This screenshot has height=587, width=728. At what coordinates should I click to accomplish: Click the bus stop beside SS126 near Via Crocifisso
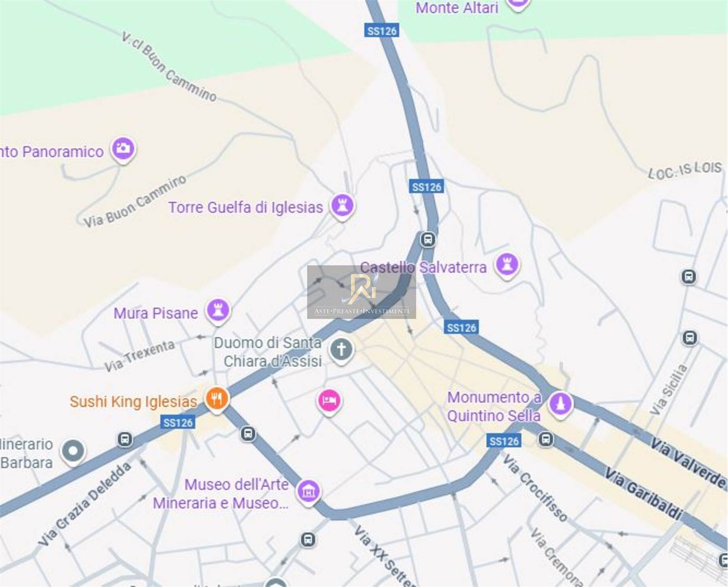click(546, 439)
